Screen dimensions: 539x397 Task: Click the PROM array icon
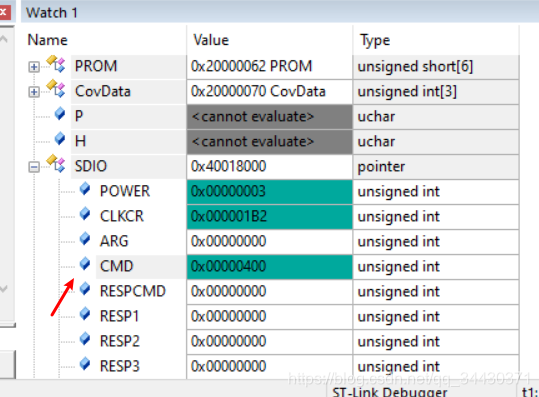click(x=56, y=64)
